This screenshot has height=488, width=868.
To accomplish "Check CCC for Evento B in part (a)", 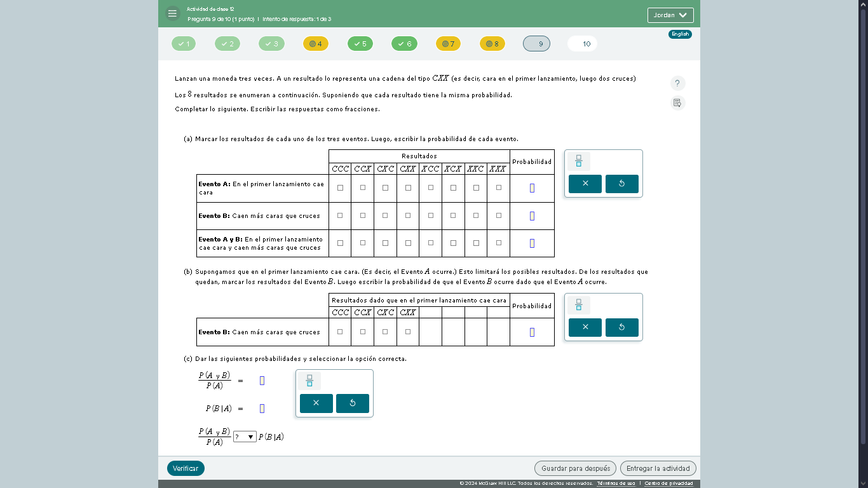I will click(x=340, y=215).
